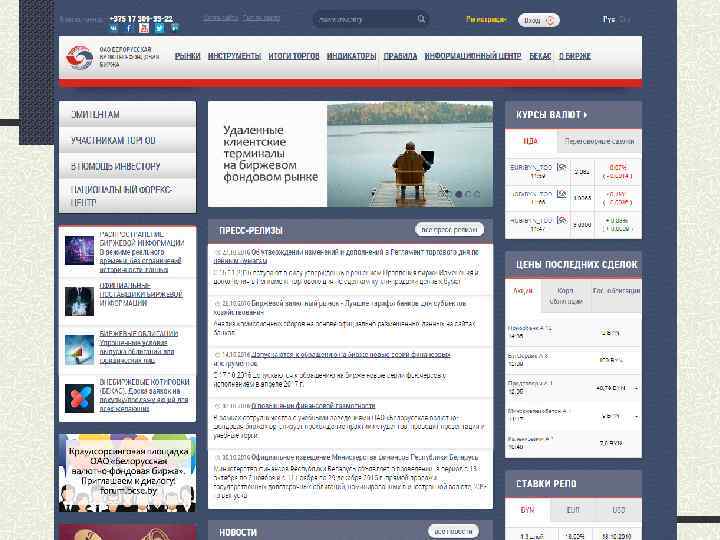The width and height of the screenshot is (720, 540).
Task: Open the Правила menu
Action: pos(400,56)
